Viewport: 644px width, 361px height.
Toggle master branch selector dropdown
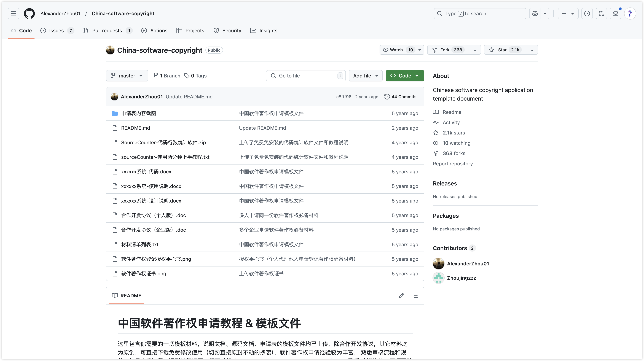[x=127, y=76]
